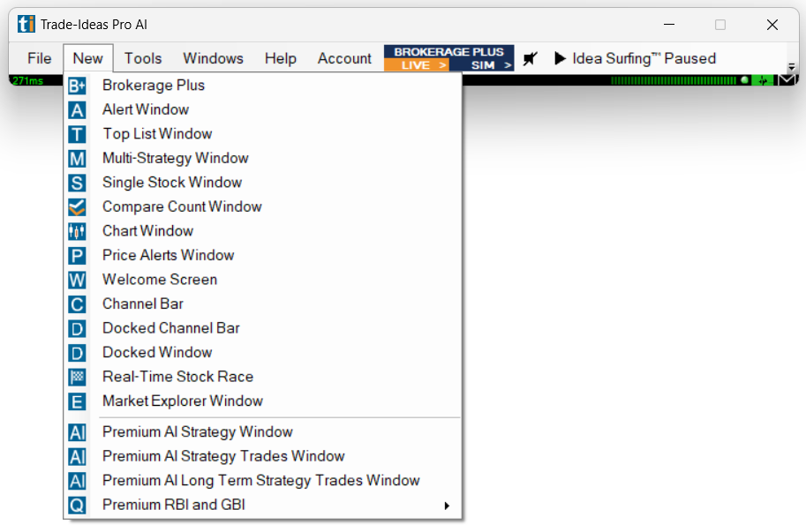This screenshot has width=806, height=532.
Task: Click the Compare Count checkmark icon
Action: 77,207
